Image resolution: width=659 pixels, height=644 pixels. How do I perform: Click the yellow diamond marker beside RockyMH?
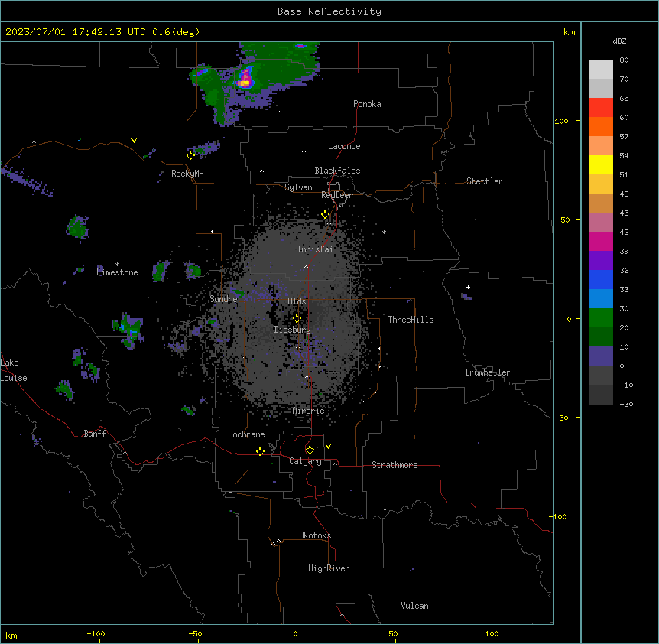pos(191,156)
